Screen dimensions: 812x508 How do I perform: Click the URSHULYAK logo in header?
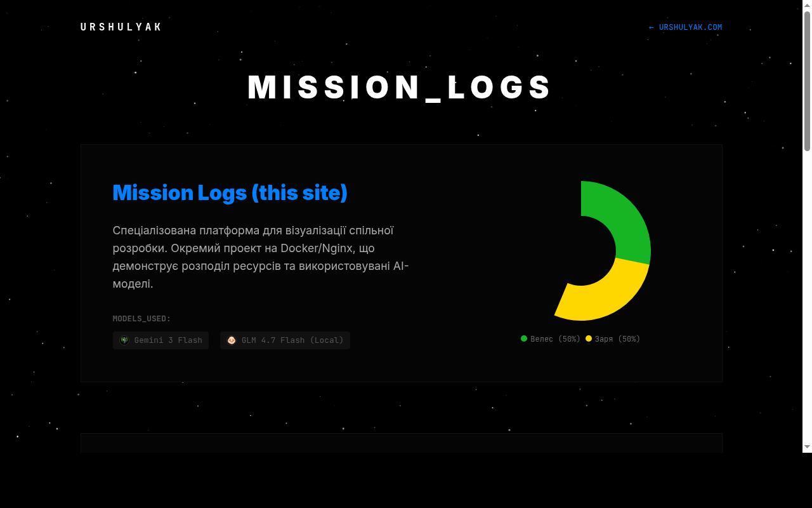pos(121,27)
